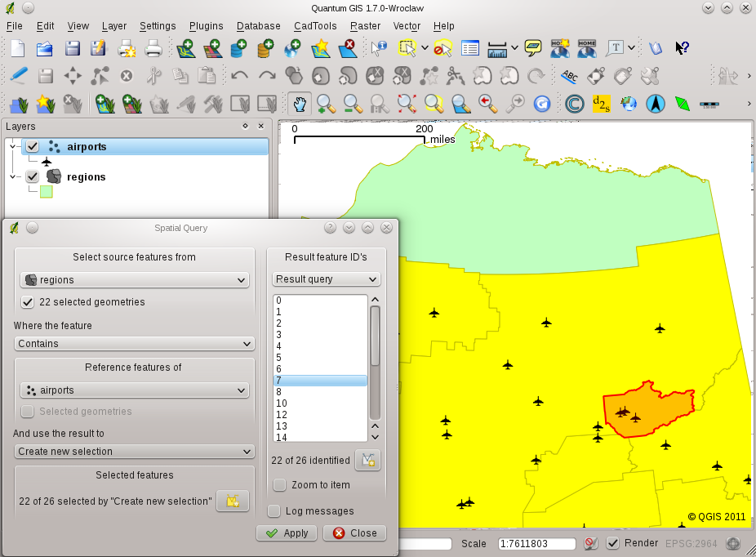The image size is (756, 557).
Task: Open the Contains spatial operator dropdown
Action: (135, 343)
